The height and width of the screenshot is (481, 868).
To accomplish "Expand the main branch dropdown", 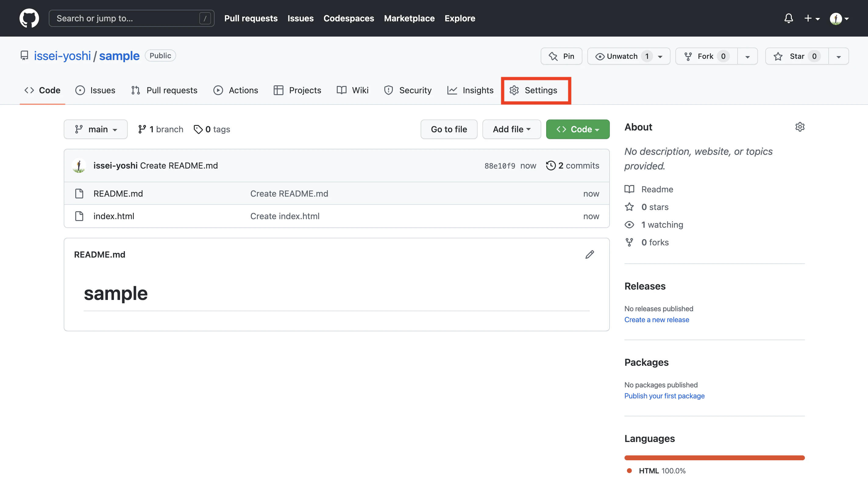I will [96, 130].
